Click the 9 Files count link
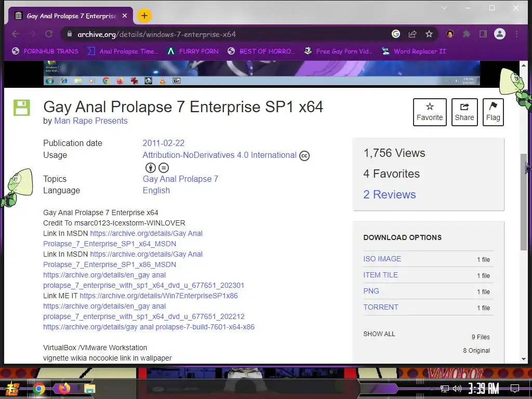This screenshot has width=532, height=399. point(481,337)
